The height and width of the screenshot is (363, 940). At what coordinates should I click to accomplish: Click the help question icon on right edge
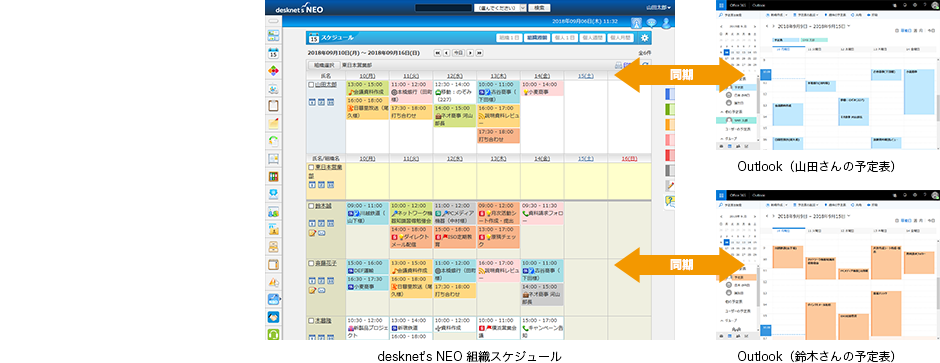(x=671, y=201)
